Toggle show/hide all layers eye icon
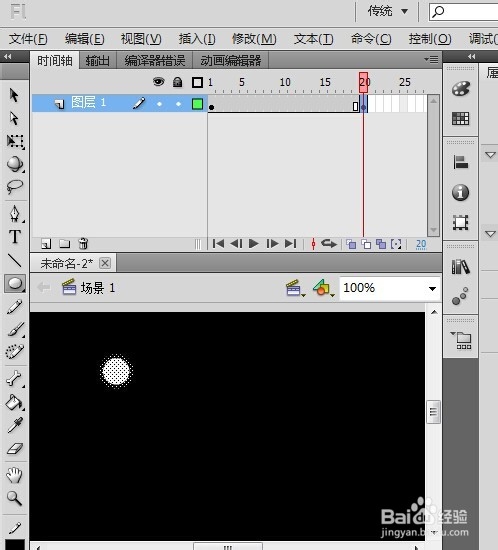 (x=159, y=82)
